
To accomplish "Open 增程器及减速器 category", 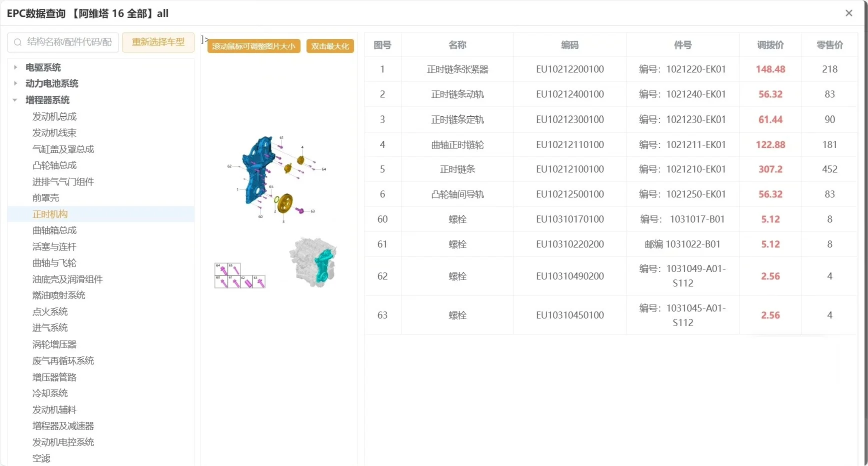I will click(63, 426).
